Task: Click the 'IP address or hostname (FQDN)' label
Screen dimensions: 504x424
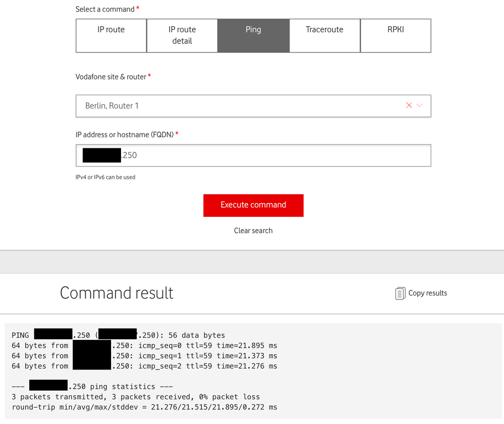Action: (125, 135)
